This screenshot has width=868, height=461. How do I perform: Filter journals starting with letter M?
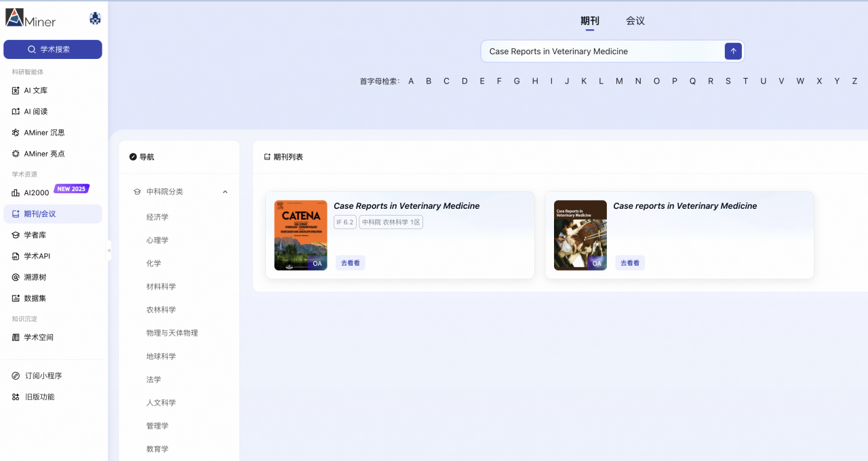click(x=618, y=81)
